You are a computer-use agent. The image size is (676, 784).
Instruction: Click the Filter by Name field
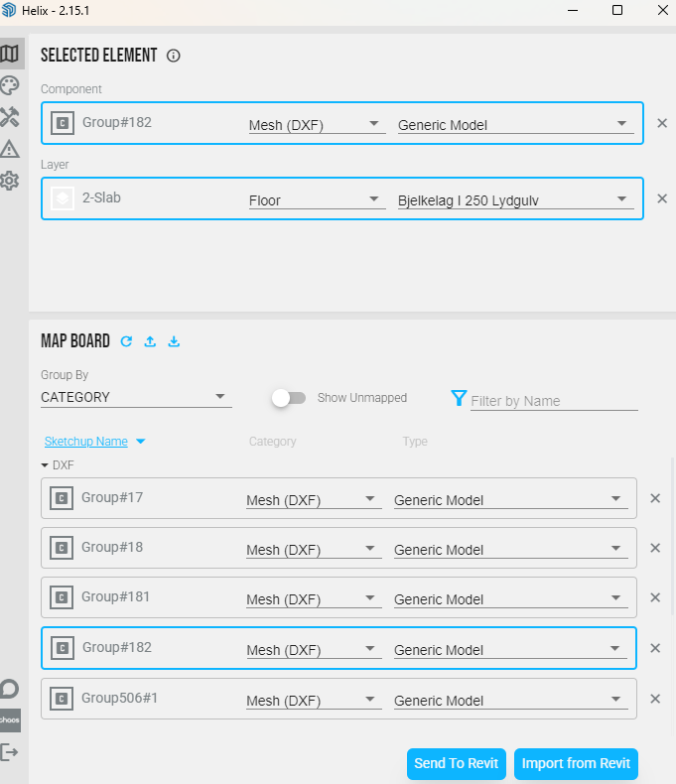click(x=553, y=401)
